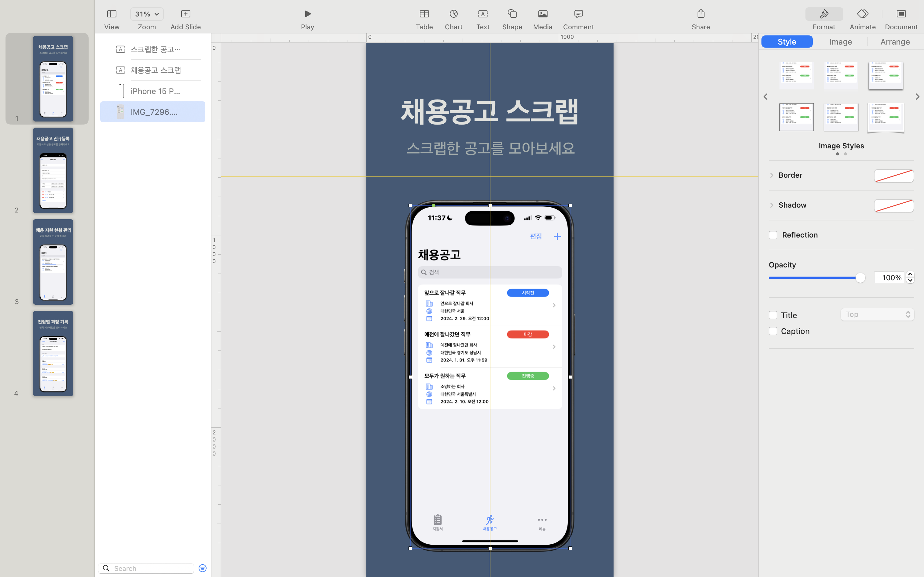Image resolution: width=924 pixels, height=577 pixels.
Task: Show next Image Styles page arrow
Action: tap(917, 97)
